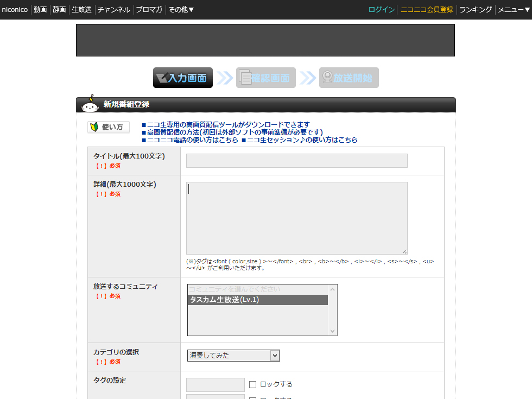Screen dimensions: 532x399
Task: Go to the 動画 section
Action: coord(40,10)
